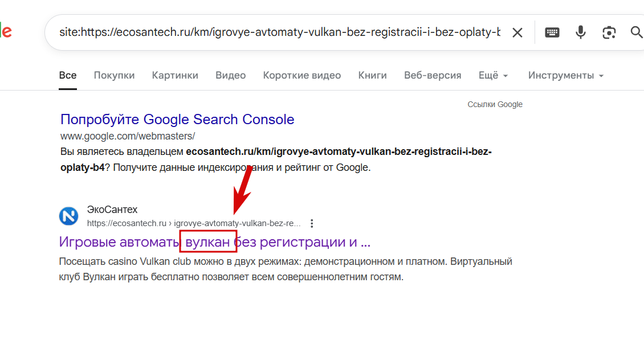Expand the Инструменты dropdown
This screenshot has width=644, height=348.
pyautogui.click(x=565, y=76)
